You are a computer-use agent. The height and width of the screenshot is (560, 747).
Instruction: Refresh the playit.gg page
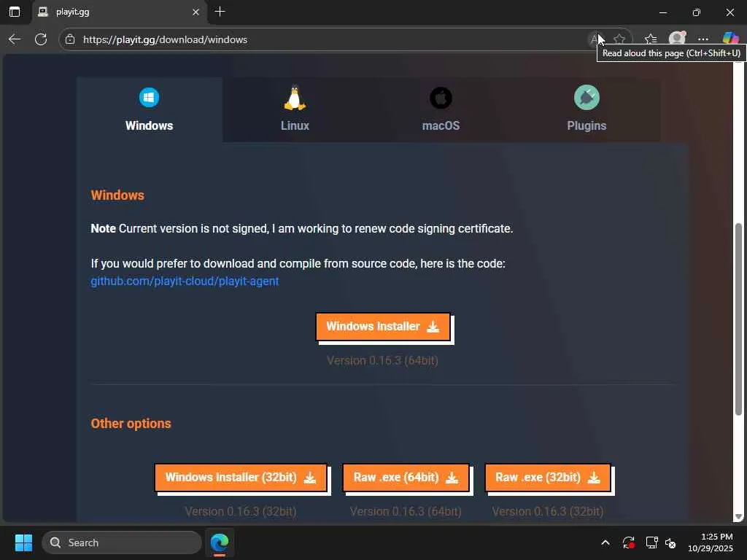point(41,39)
